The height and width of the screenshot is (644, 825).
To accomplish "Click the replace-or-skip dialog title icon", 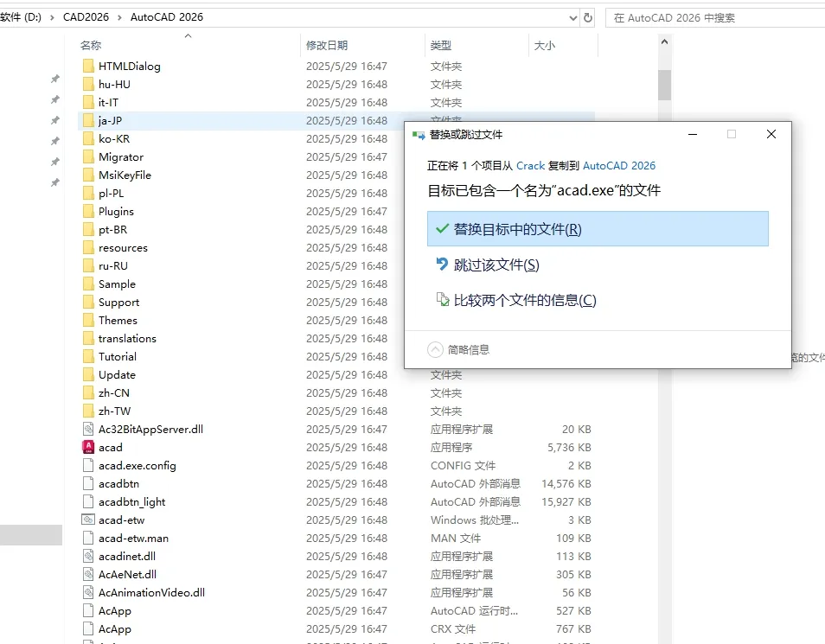I will pyautogui.click(x=419, y=135).
